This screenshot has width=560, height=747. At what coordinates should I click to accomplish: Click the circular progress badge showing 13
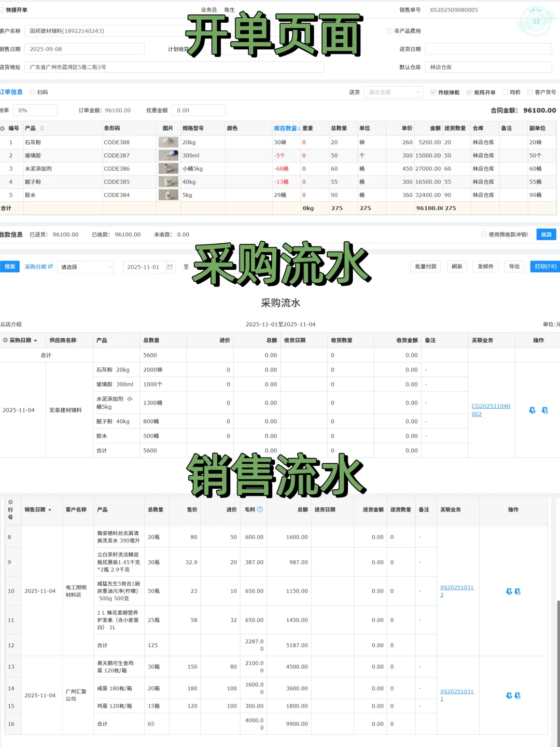(537, 22)
